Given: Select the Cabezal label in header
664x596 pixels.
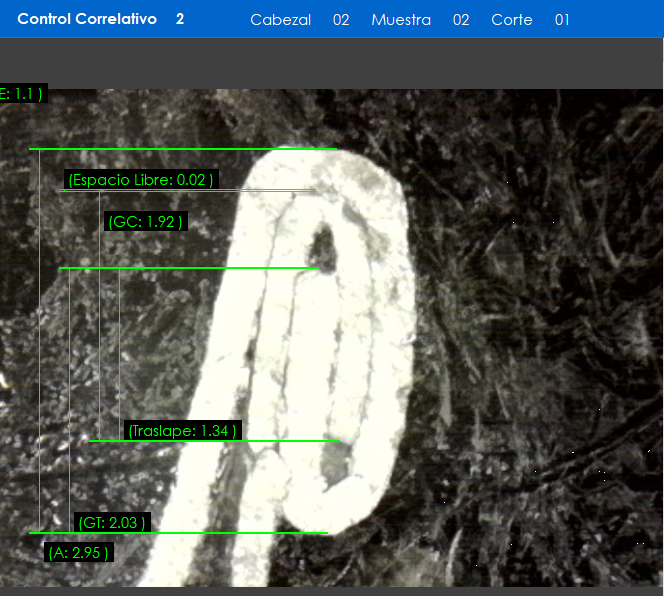Looking at the screenshot, I should 281,20.
